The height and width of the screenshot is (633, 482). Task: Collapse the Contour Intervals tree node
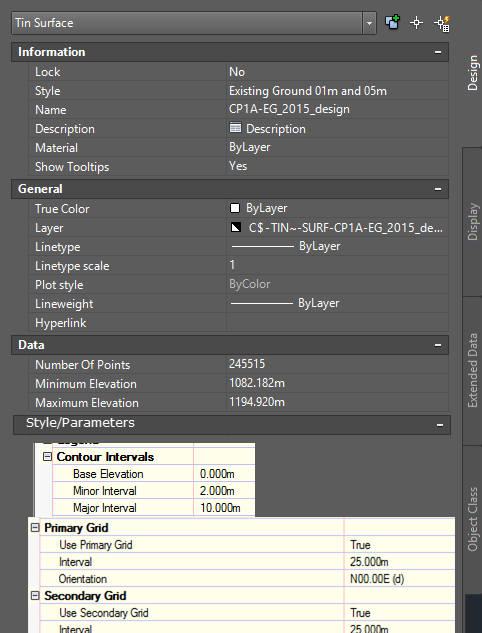47,457
